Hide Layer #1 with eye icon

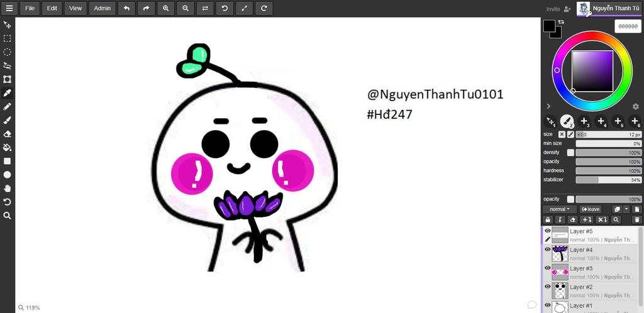(548, 305)
